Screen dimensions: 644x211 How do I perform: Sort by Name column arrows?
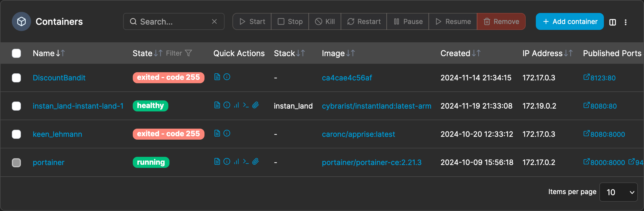point(60,53)
